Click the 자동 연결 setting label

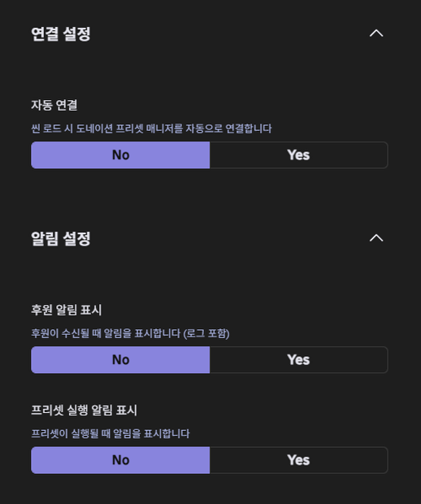click(54, 105)
